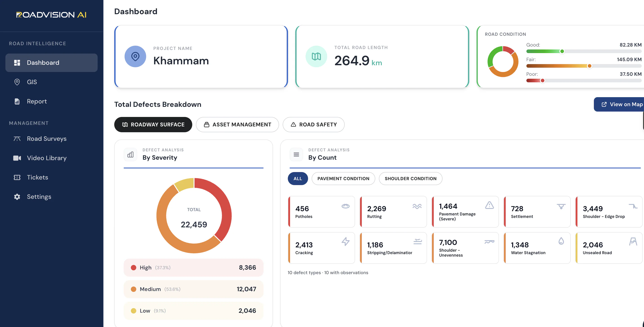The width and height of the screenshot is (644, 327).
Task: Click the 22,459 total defects value
Action: (194, 224)
